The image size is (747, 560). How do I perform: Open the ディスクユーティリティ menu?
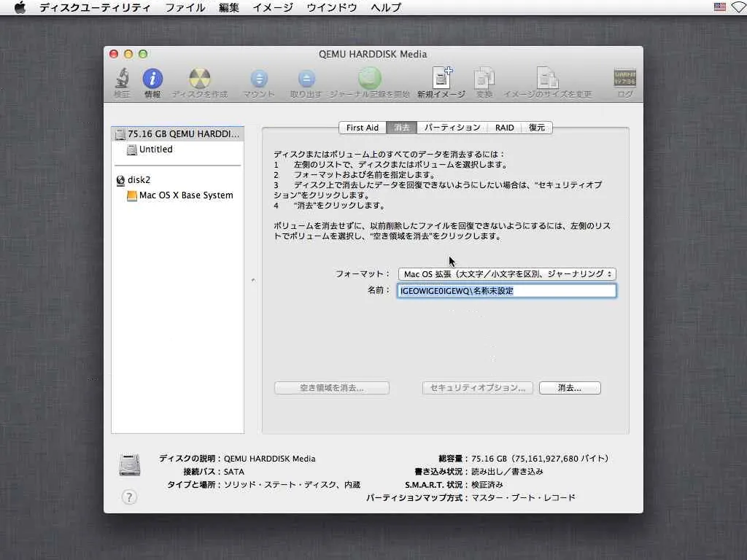[x=95, y=7]
